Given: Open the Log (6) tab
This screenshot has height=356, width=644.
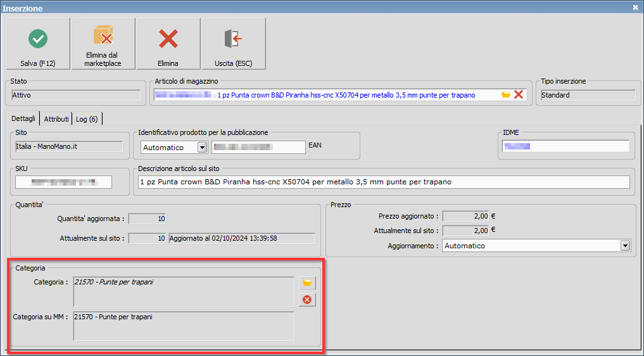Looking at the screenshot, I should [87, 119].
